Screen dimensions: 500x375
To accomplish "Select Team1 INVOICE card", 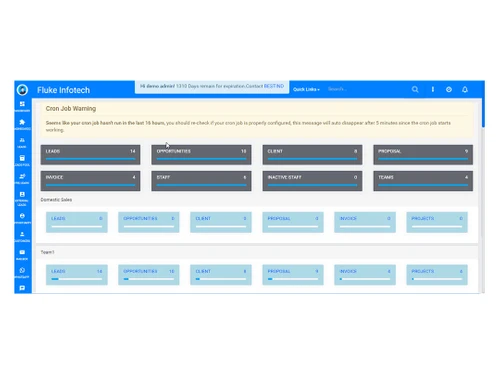I will (x=365, y=275).
